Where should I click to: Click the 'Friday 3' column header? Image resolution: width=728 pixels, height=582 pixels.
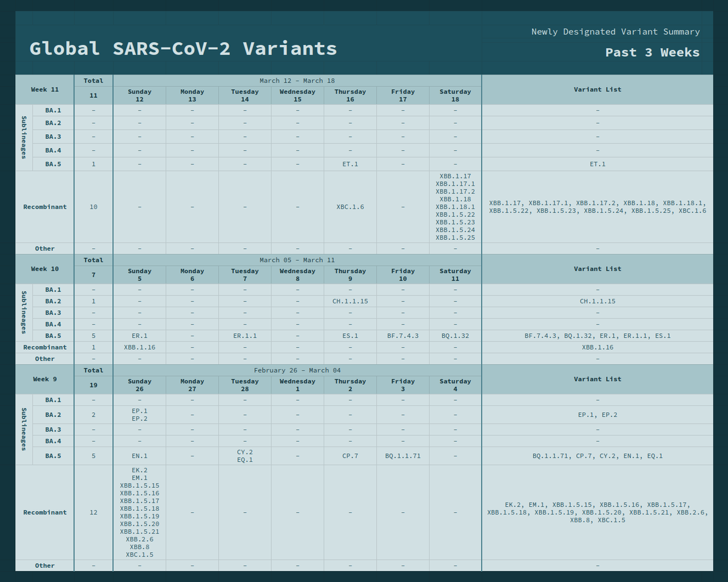coord(403,385)
